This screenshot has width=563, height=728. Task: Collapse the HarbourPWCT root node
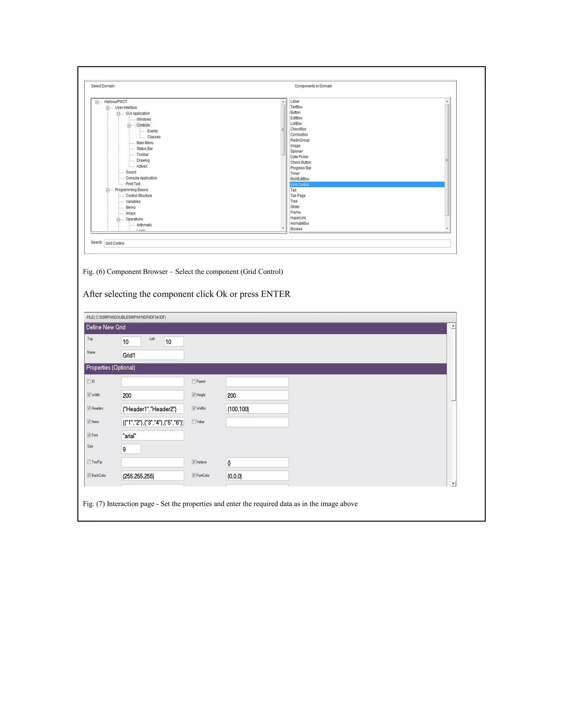point(97,102)
